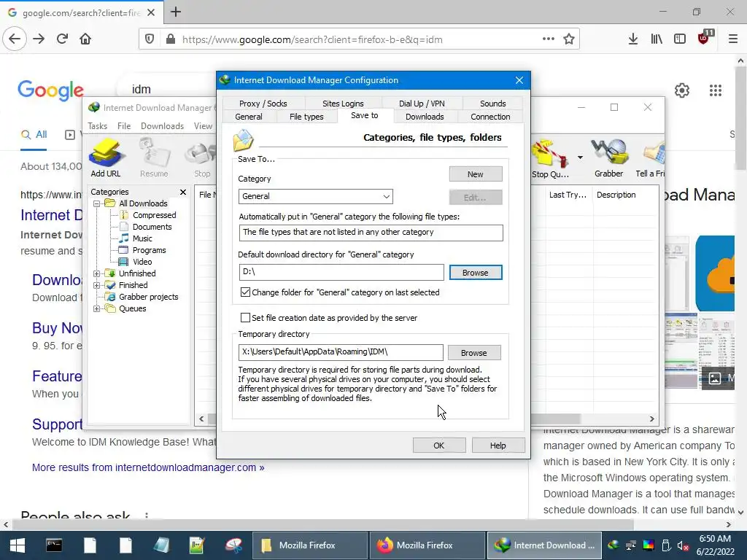
Task: Reload the page in Firefox
Action: tap(63, 39)
